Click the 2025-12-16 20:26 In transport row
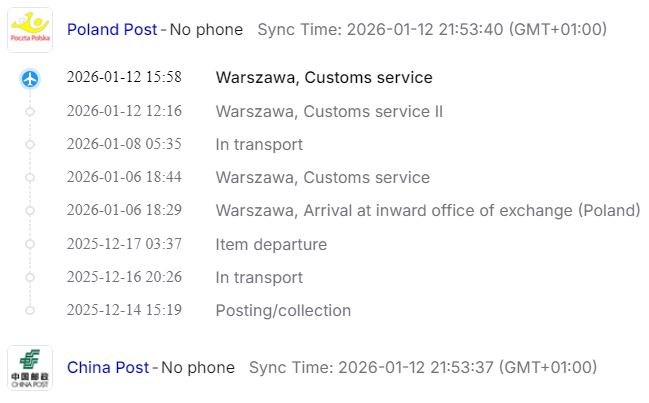The height and width of the screenshot is (403, 649). click(x=258, y=277)
